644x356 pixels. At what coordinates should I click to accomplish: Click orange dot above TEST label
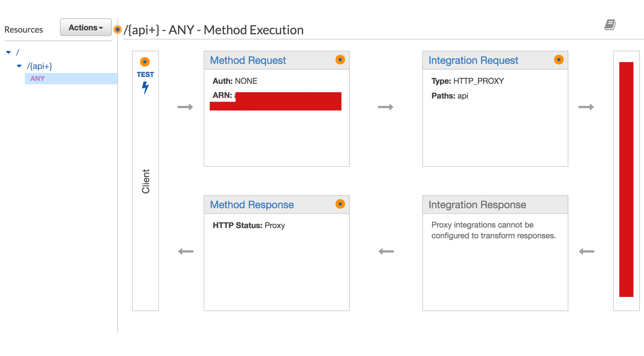click(x=145, y=62)
